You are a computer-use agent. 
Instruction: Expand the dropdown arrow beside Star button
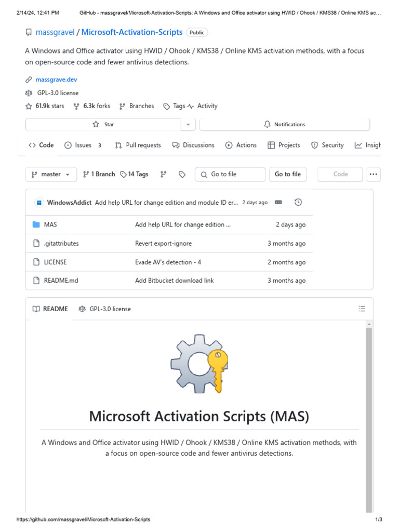coord(188,125)
